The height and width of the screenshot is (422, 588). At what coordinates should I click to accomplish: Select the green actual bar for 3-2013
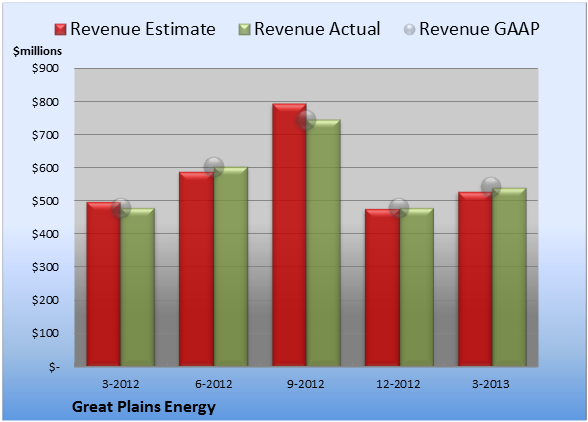[x=509, y=277]
